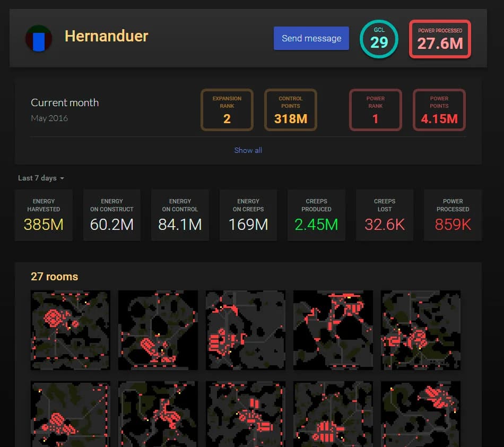504x447 pixels.
Task: Click Creeps Lost 32.6K card
Action: (385, 215)
